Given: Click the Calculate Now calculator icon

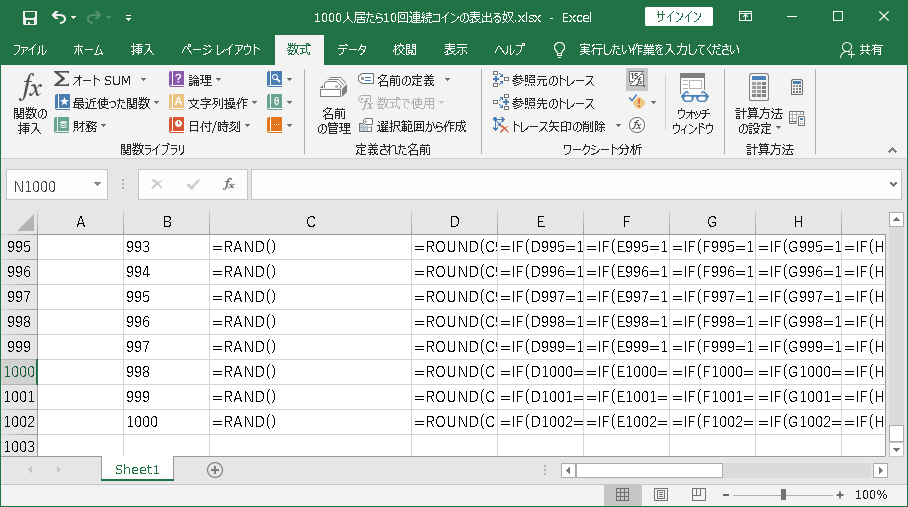Looking at the screenshot, I should pos(797,87).
